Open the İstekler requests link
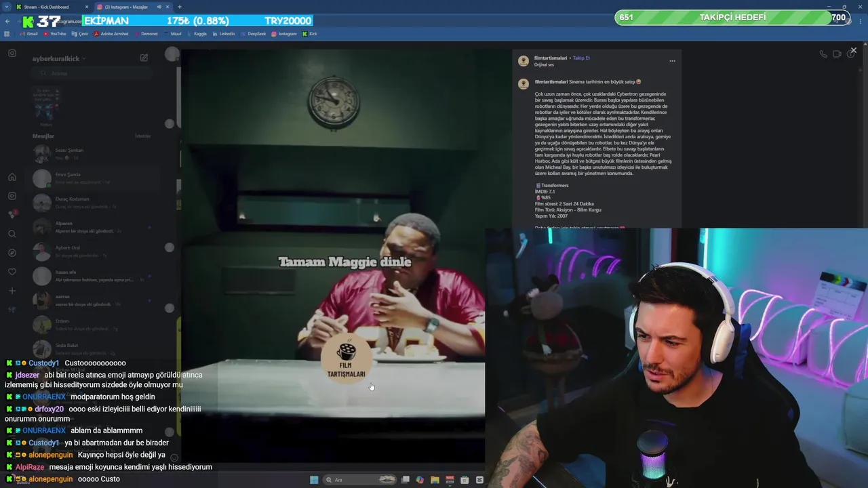868x488 pixels. pos(142,136)
